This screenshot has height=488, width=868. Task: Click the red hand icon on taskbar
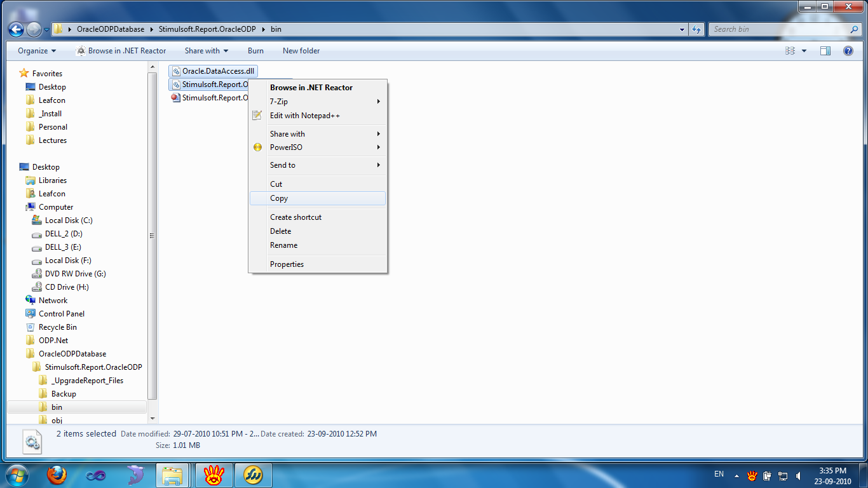(x=214, y=475)
